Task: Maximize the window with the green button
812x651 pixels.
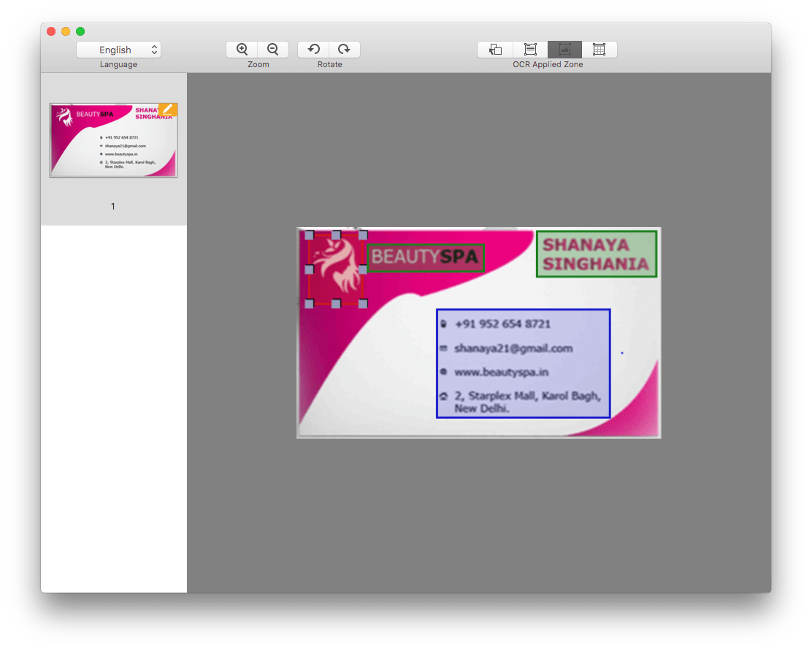Action: (80, 31)
